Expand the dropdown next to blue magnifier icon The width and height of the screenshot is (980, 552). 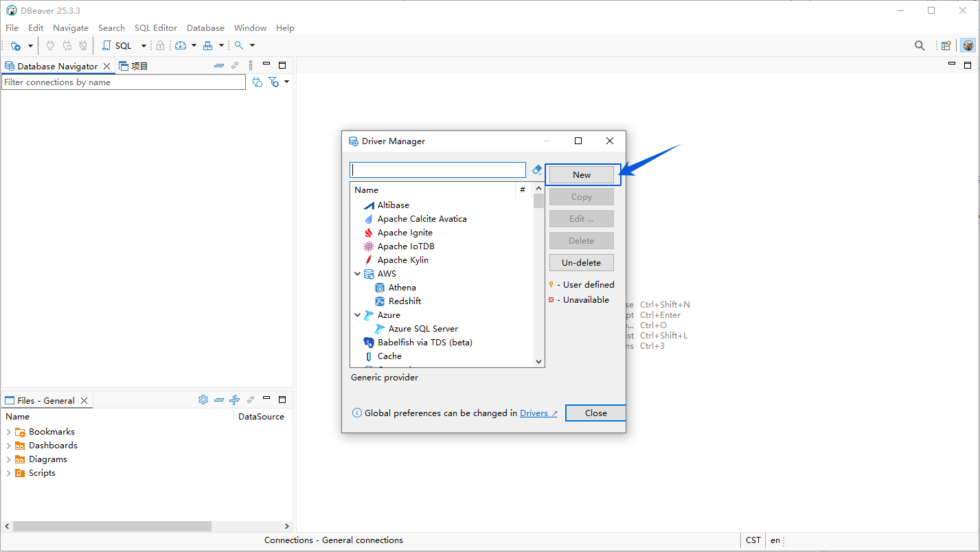click(252, 46)
